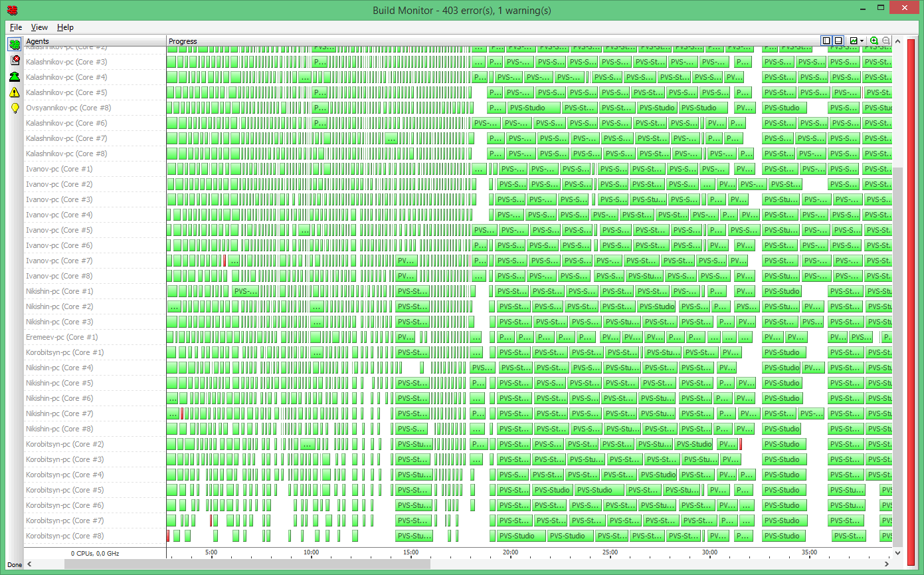Select agent Kalashnikov-pc (Core #3)
This screenshot has width=924, height=575.
(66, 62)
